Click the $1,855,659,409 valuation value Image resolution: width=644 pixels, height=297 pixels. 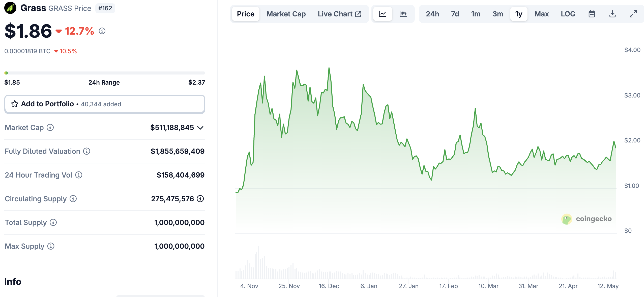[x=178, y=151]
